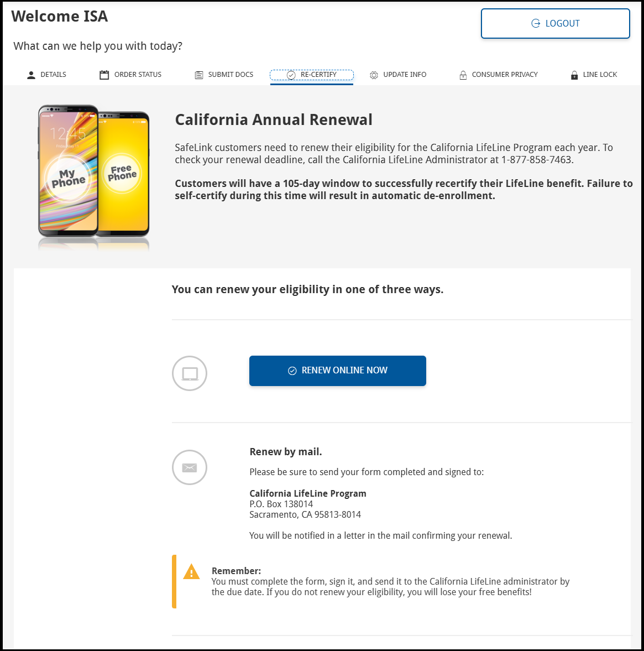Click the California Annual Renewal heading
644x651 pixels.
(274, 119)
